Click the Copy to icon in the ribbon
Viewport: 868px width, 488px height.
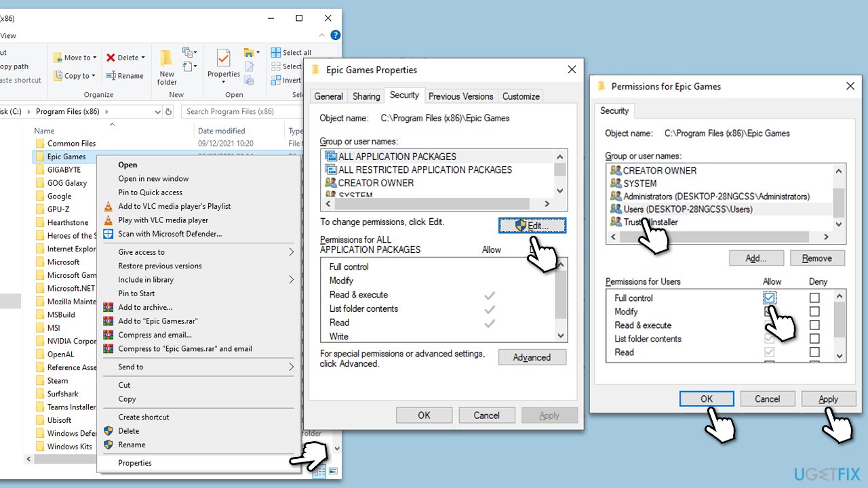tap(58, 76)
